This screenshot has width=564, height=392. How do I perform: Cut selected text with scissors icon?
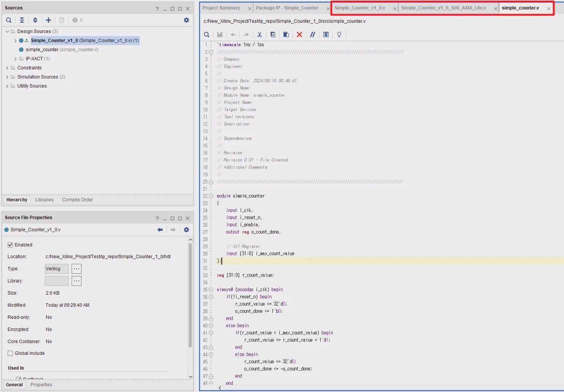coord(260,34)
